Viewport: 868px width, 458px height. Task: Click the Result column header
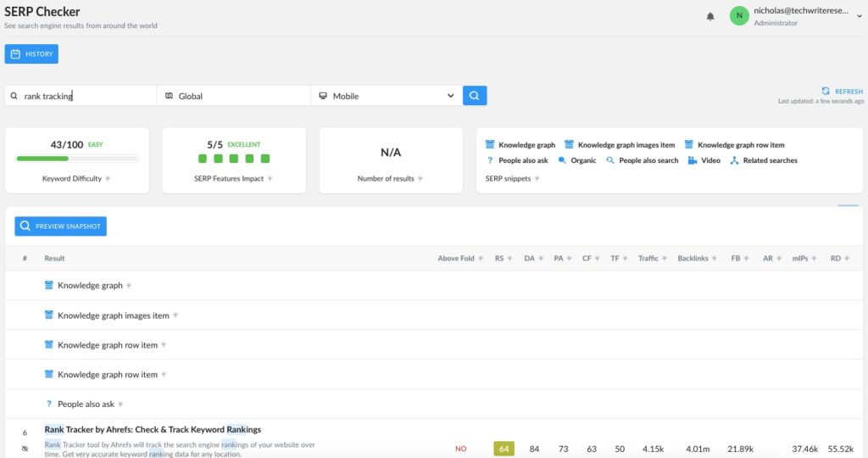[x=54, y=258]
